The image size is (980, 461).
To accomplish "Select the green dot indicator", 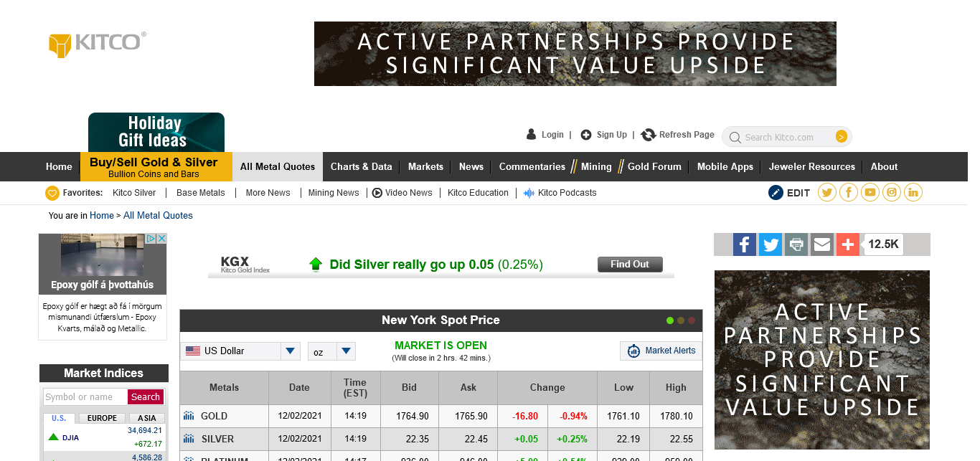I will tap(670, 320).
